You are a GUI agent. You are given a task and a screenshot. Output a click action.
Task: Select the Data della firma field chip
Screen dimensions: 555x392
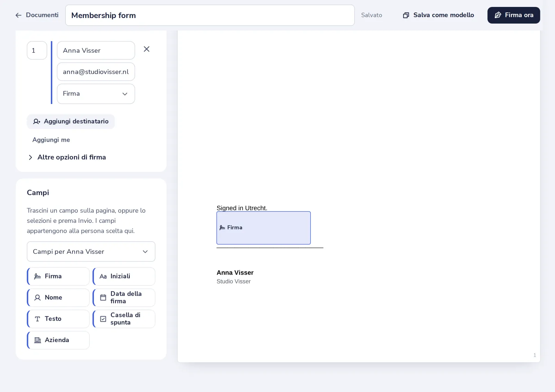click(124, 297)
